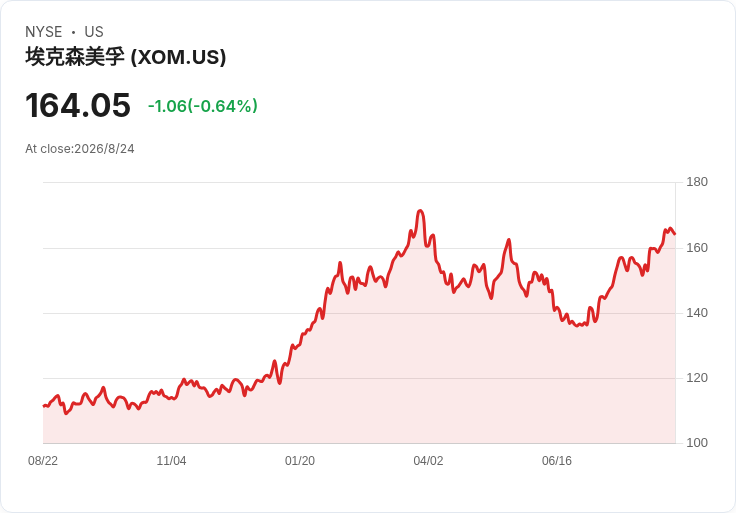Click the 160 price axis label
The height and width of the screenshot is (513, 736).
(x=697, y=248)
